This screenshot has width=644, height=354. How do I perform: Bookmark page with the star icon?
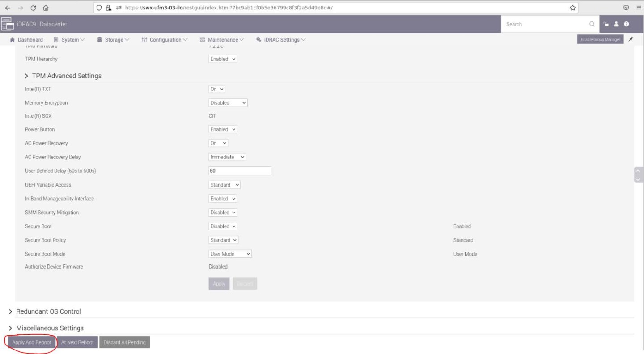pyautogui.click(x=572, y=8)
